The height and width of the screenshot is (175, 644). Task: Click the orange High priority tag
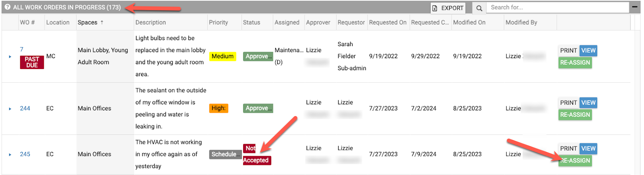coord(219,108)
